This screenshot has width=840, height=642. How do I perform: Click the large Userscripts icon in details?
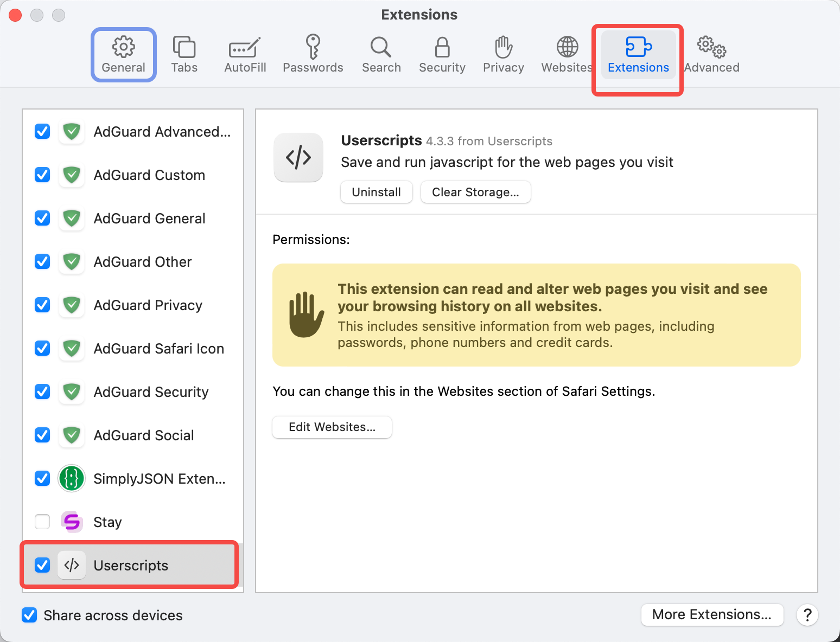pos(298,157)
